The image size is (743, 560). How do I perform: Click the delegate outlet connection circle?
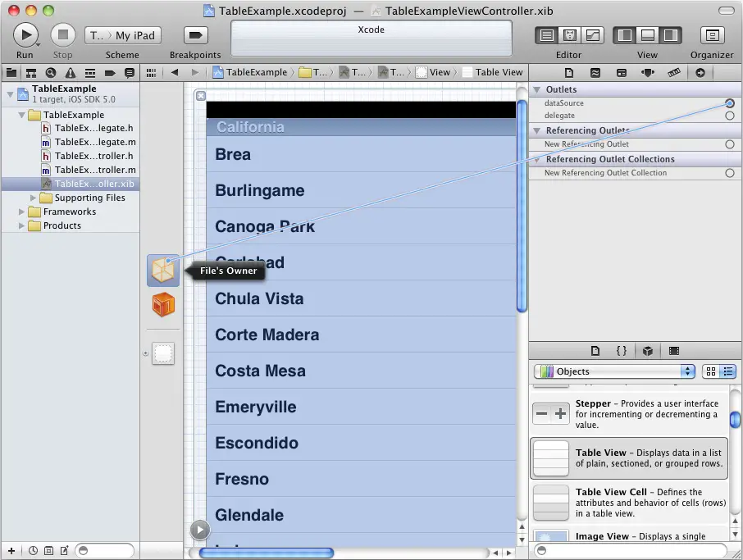pos(729,116)
